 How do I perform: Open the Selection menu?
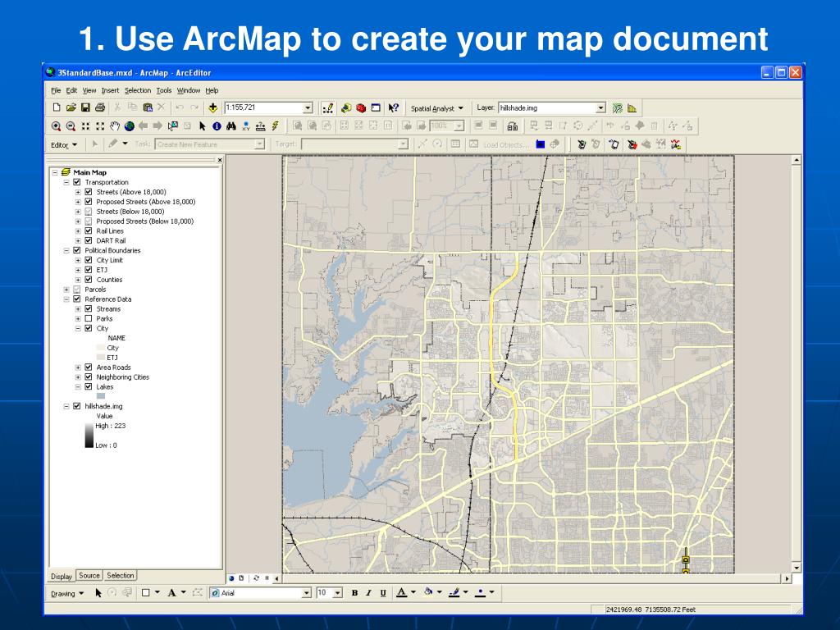(x=138, y=90)
